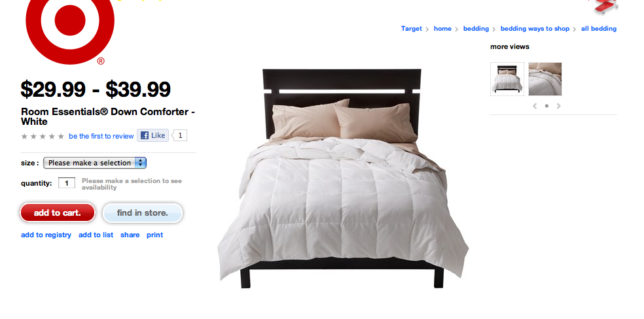Click 'be the first to review' link
This screenshot has height=319, width=644.
click(101, 136)
